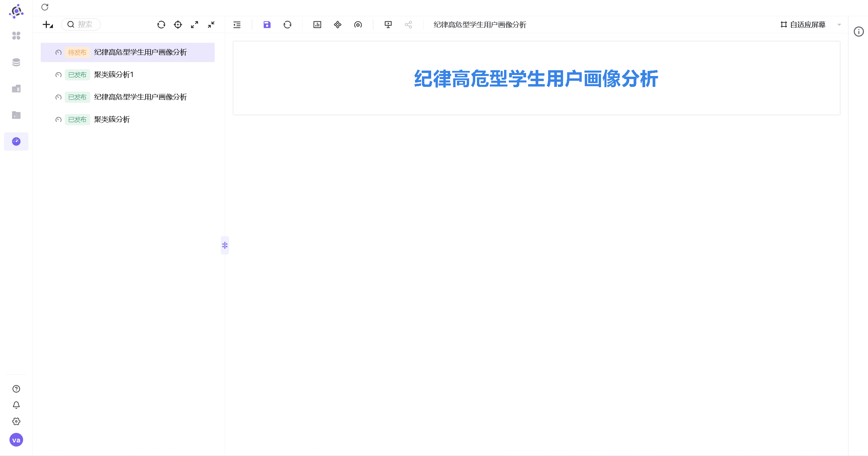868x456 pixels.
Task: Click the app logo at top left
Action: [x=16, y=11]
